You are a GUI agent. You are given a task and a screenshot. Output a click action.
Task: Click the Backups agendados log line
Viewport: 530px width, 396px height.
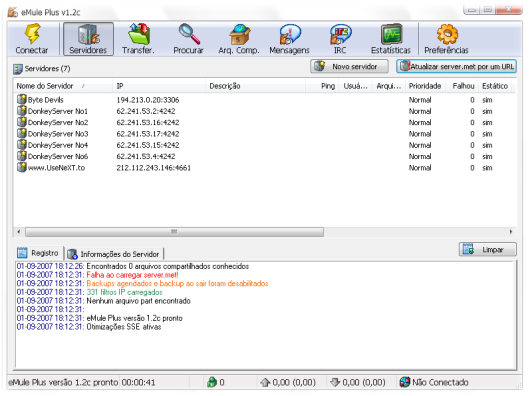[x=177, y=283]
